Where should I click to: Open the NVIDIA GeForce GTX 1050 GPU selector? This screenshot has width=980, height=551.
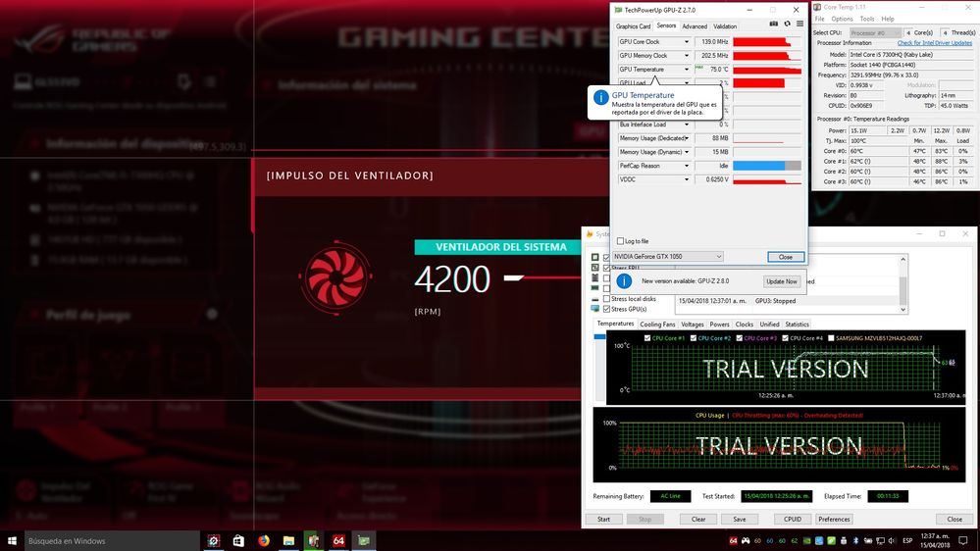(x=667, y=256)
